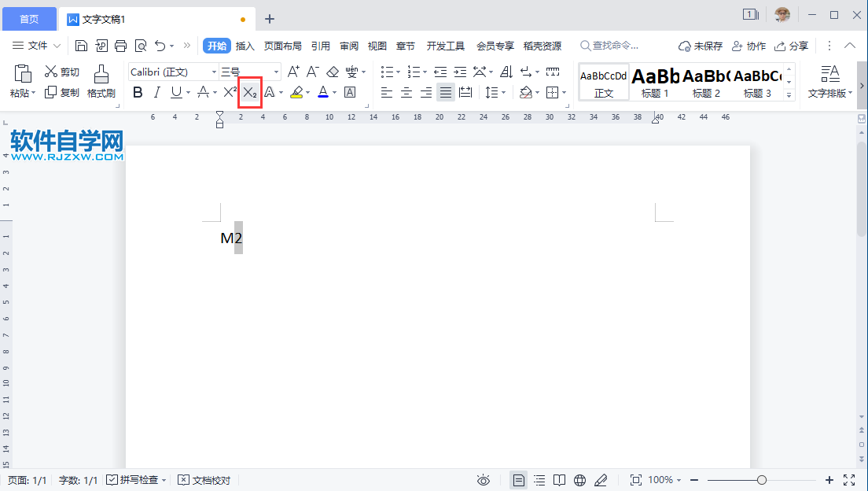
Task: Select the clear formatting eraser icon
Action: [333, 72]
